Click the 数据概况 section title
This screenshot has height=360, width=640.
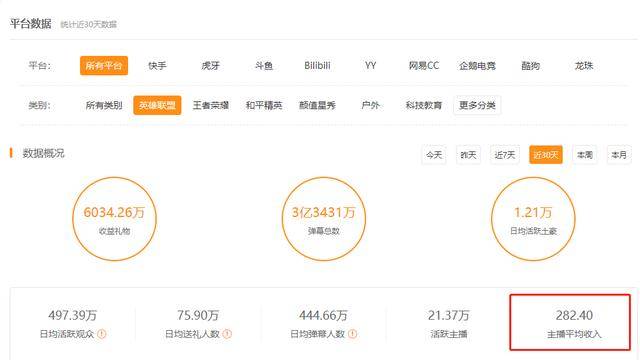[x=43, y=153]
